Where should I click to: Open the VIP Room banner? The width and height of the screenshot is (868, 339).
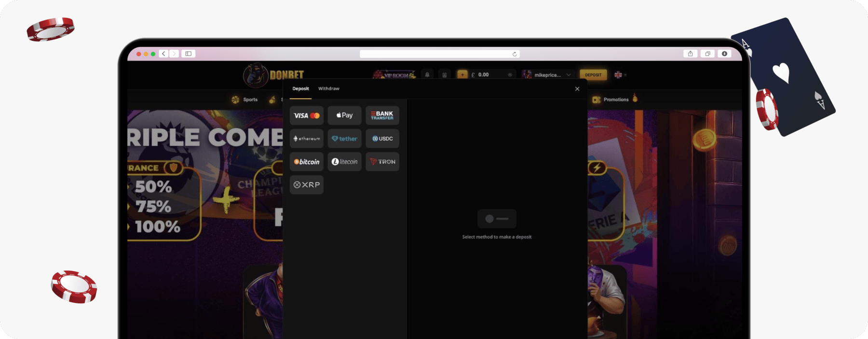tap(394, 75)
